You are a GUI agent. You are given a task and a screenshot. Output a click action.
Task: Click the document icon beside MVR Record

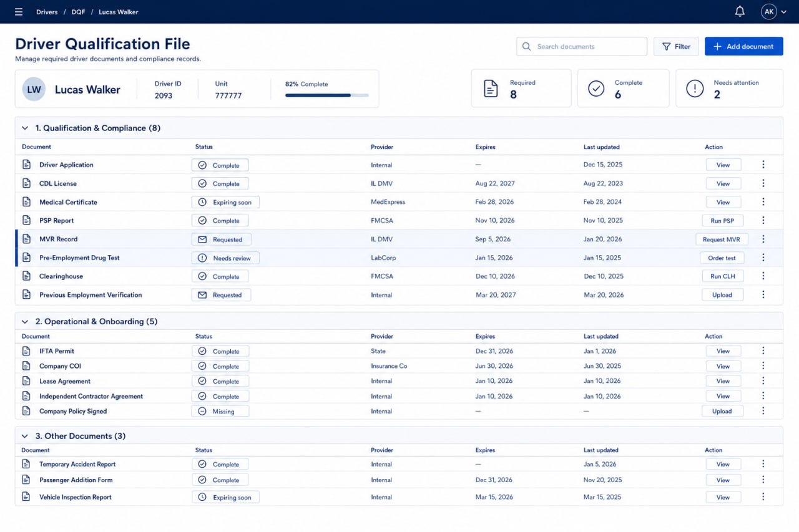pos(26,239)
